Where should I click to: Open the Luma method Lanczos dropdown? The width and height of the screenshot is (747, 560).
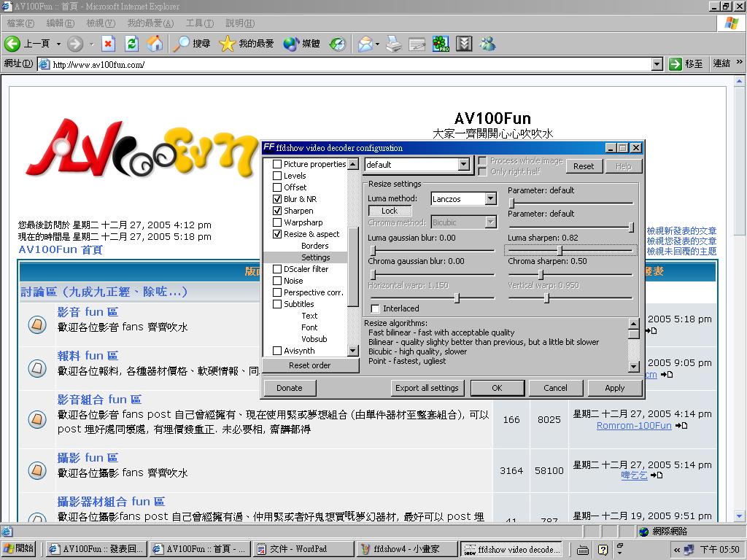[490, 198]
